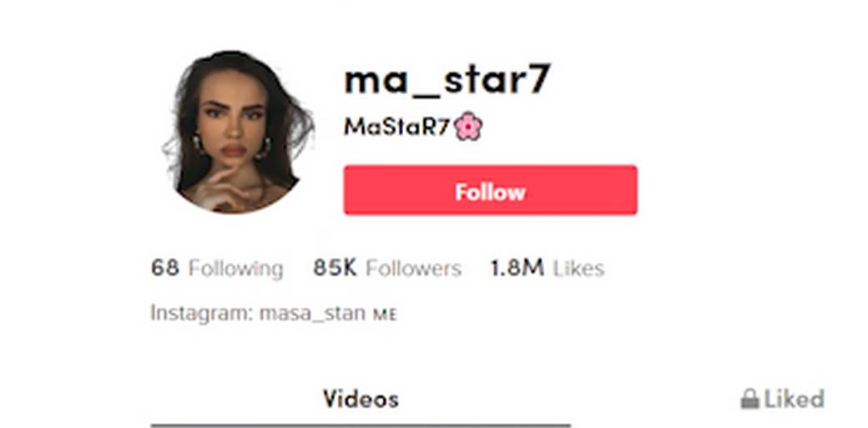
Task: Click the Likes label
Action: click(578, 269)
